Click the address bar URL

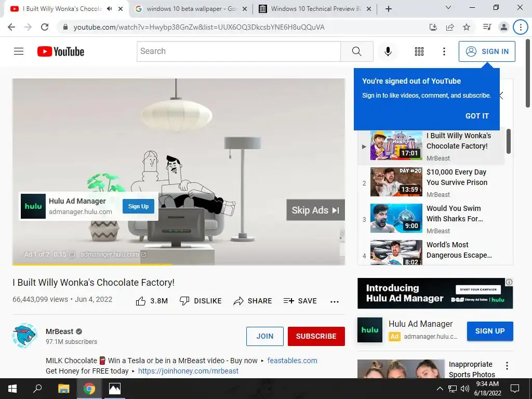[199, 27]
